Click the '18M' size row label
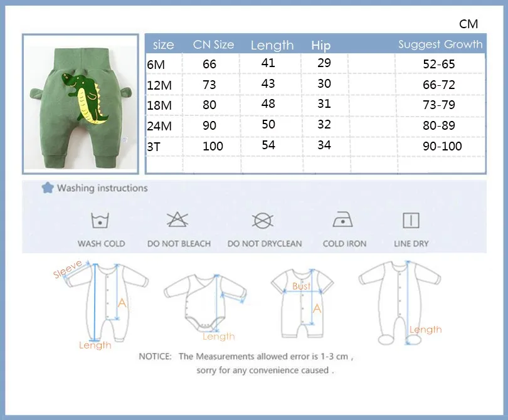 pyautogui.click(x=159, y=105)
